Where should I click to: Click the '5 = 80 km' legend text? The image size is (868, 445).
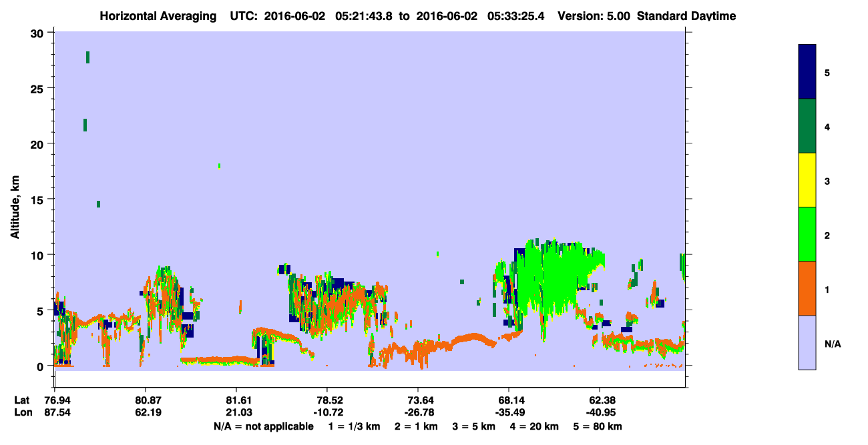[x=598, y=426]
